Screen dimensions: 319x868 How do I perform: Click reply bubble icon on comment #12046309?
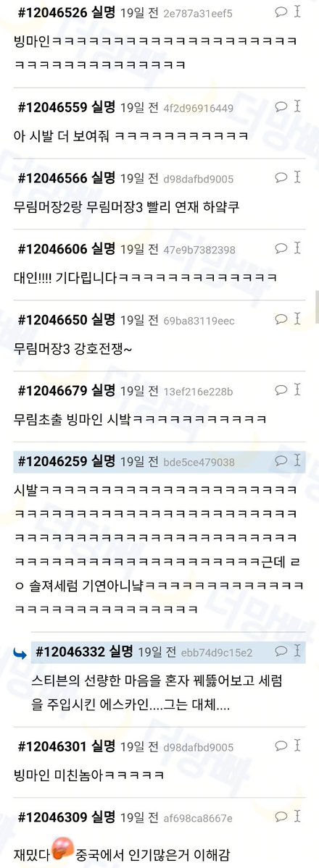[x=281, y=816]
